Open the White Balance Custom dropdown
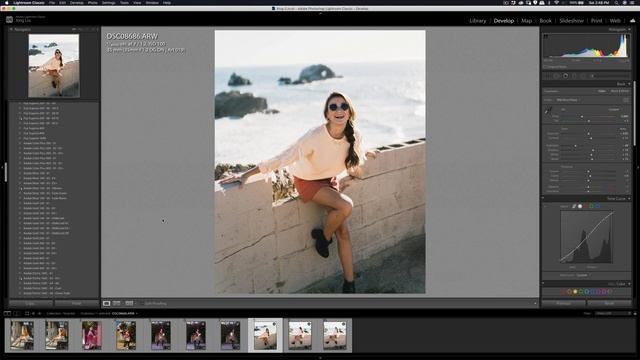The width and height of the screenshot is (640, 360). click(614, 110)
